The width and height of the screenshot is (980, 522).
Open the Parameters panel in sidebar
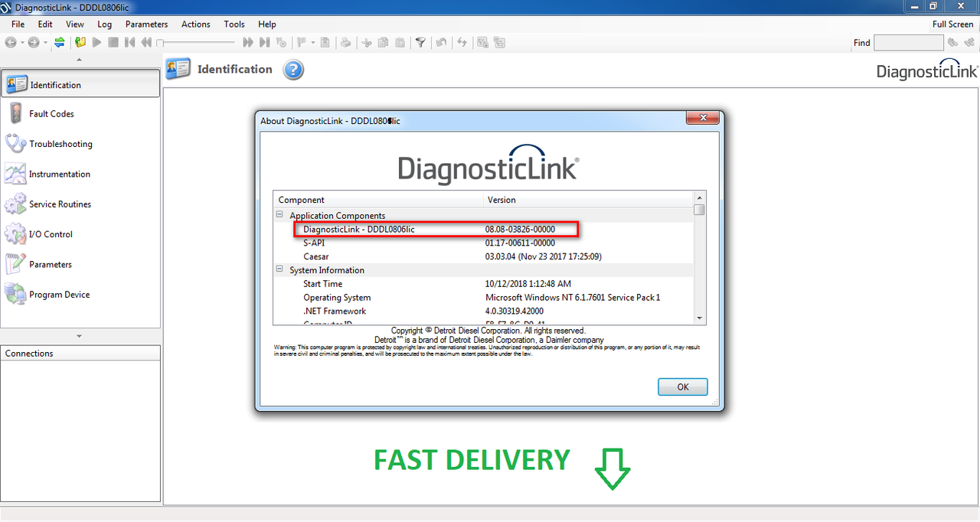click(80, 265)
